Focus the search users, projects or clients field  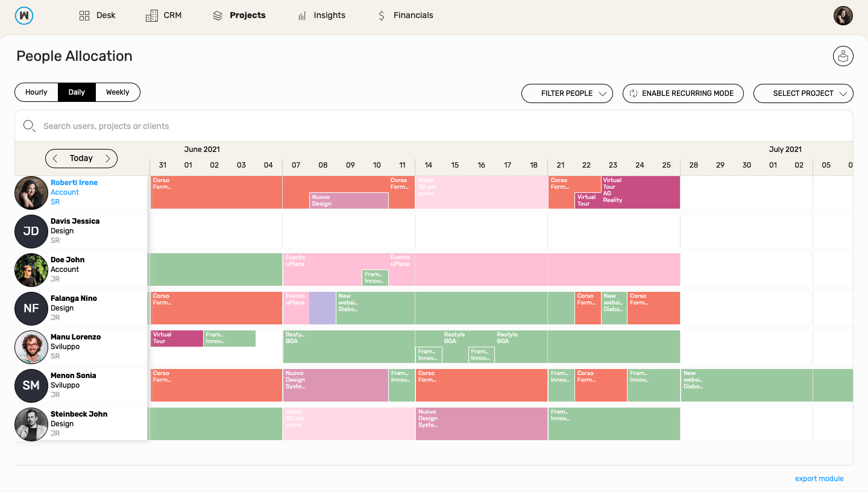tap(434, 126)
